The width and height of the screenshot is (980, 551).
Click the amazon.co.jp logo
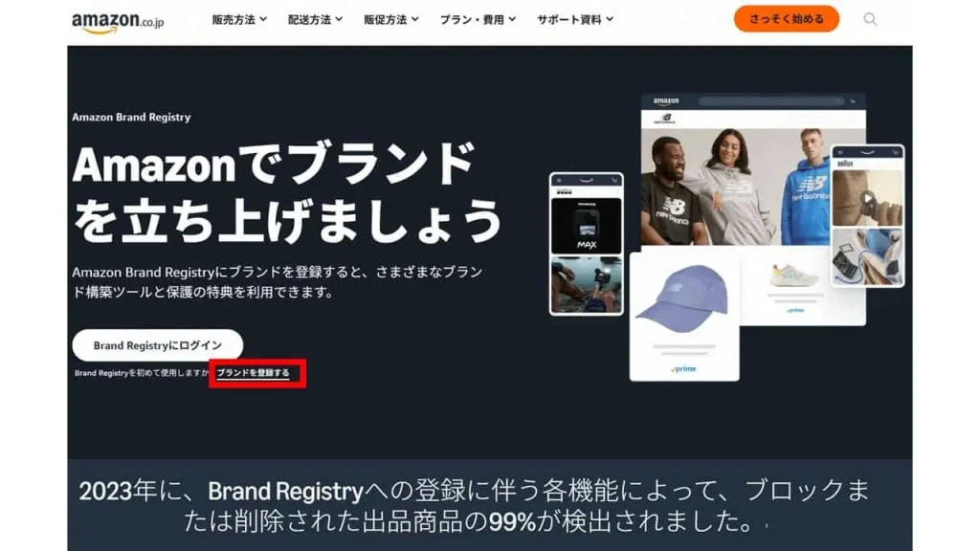[x=118, y=21]
